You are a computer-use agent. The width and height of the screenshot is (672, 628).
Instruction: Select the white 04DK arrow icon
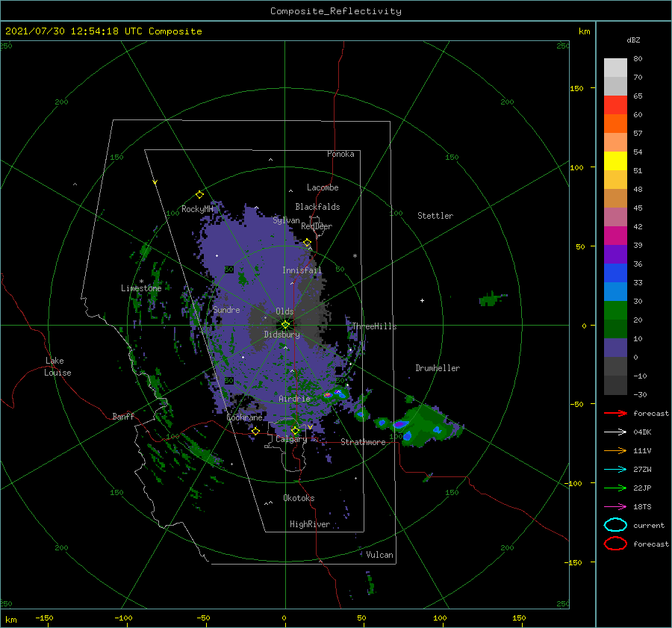click(x=615, y=432)
